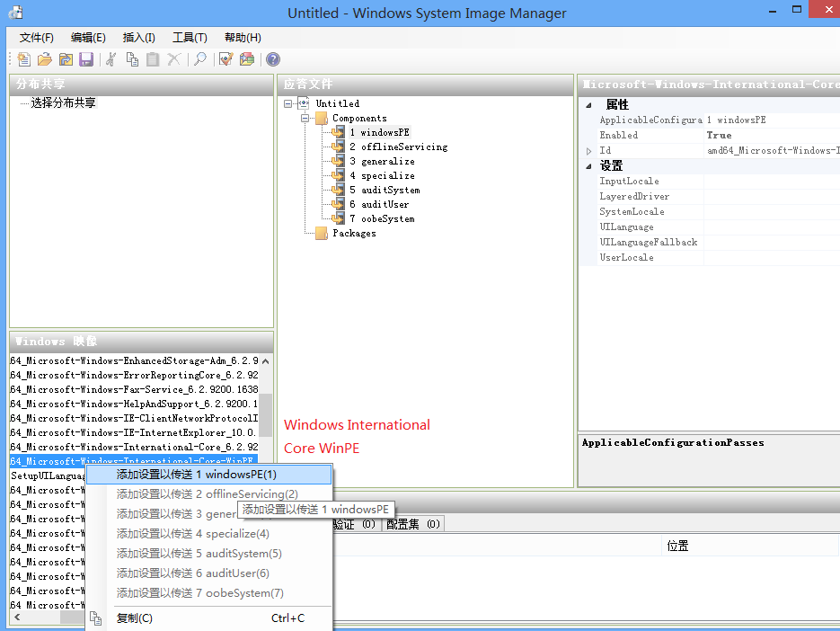The width and height of the screenshot is (840, 631).
Task: Click the icon beside 2 offlineServicing
Action: 338,147
